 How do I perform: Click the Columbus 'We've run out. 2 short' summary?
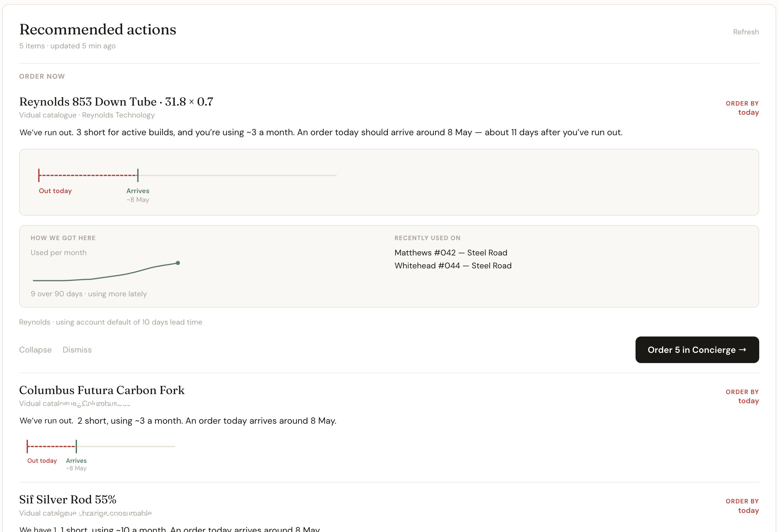tap(178, 421)
